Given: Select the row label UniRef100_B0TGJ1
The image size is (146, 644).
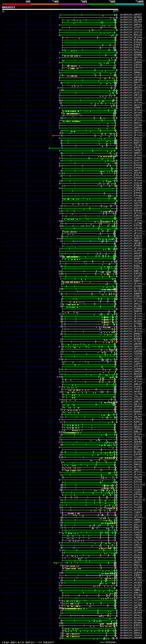Looking at the screenshot, I should tap(131, 50).
